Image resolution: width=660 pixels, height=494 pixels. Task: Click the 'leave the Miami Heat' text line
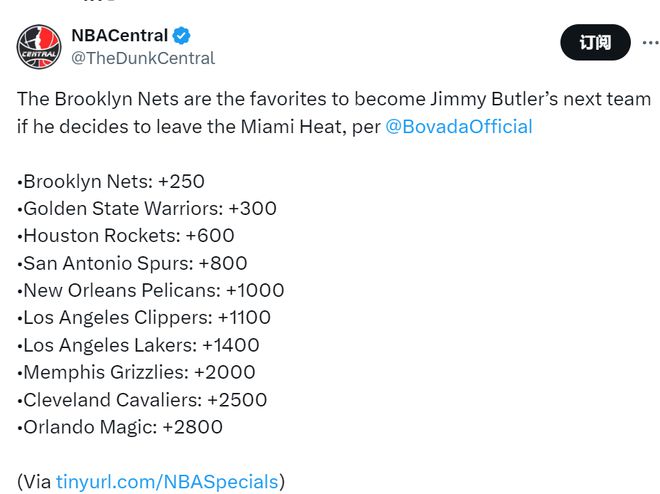point(274,127)
